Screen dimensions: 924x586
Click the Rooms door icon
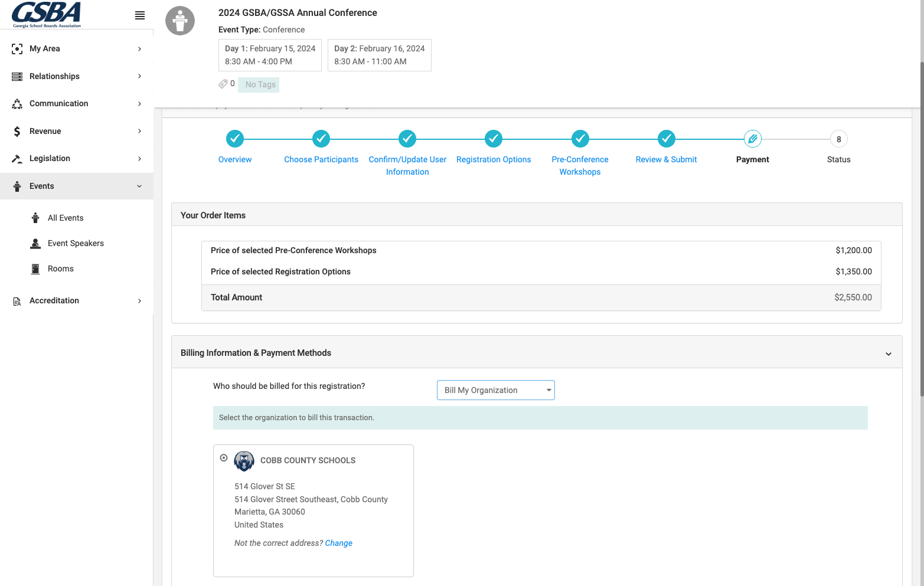35,269
